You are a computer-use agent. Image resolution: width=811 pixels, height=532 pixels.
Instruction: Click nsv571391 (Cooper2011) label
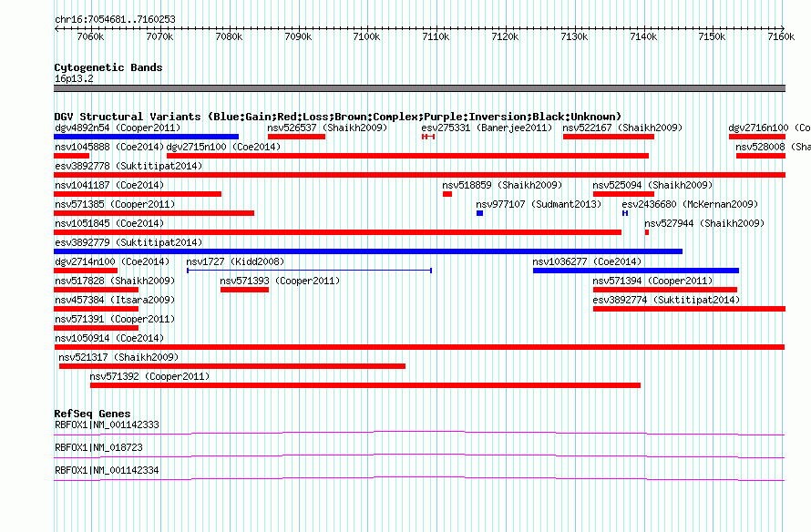pyautogui.click(x=115, y=319)
